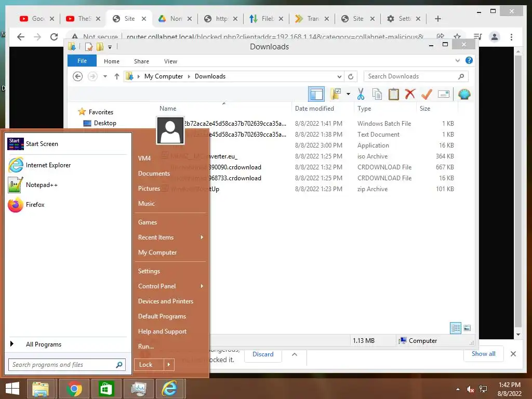Click the Cut scissors icon in Explorer toolbar
This screenshot has width=532, height=399.
tap(361, 94)
